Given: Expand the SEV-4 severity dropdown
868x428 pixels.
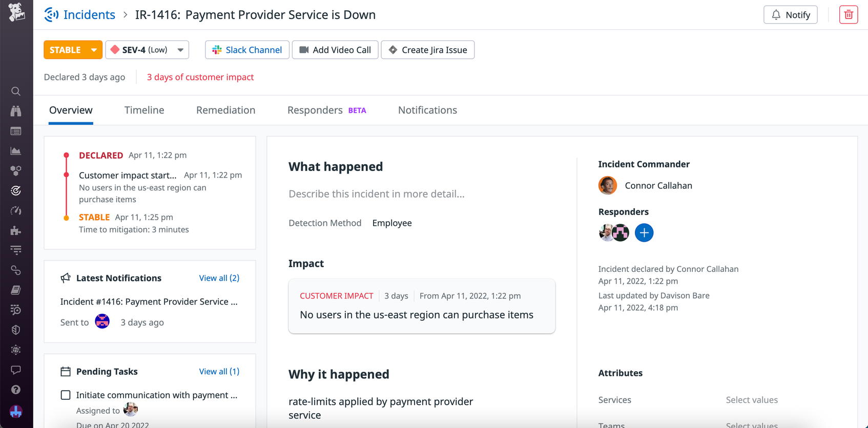Looking at the screenshot, I should coord(147,50).
